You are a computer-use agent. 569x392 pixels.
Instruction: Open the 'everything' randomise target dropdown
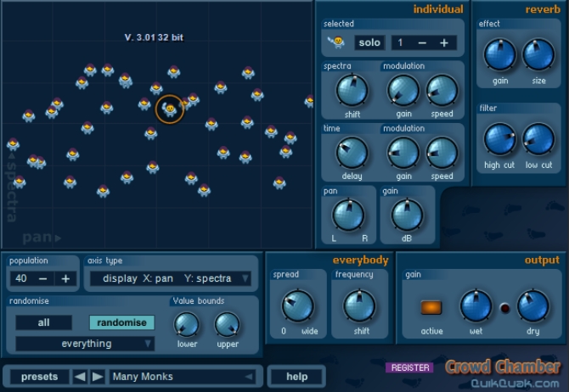(x=85, y=344)
